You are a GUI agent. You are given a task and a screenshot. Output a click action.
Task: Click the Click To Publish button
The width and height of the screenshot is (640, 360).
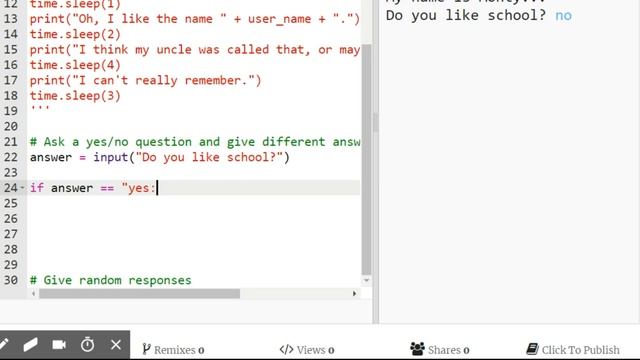point(573,349)
